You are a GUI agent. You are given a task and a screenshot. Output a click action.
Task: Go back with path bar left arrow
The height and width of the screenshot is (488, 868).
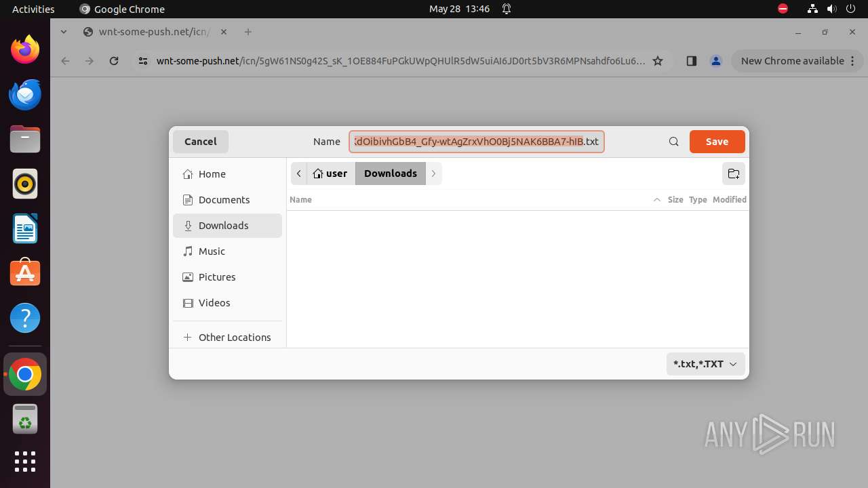(x=299, y=174)
